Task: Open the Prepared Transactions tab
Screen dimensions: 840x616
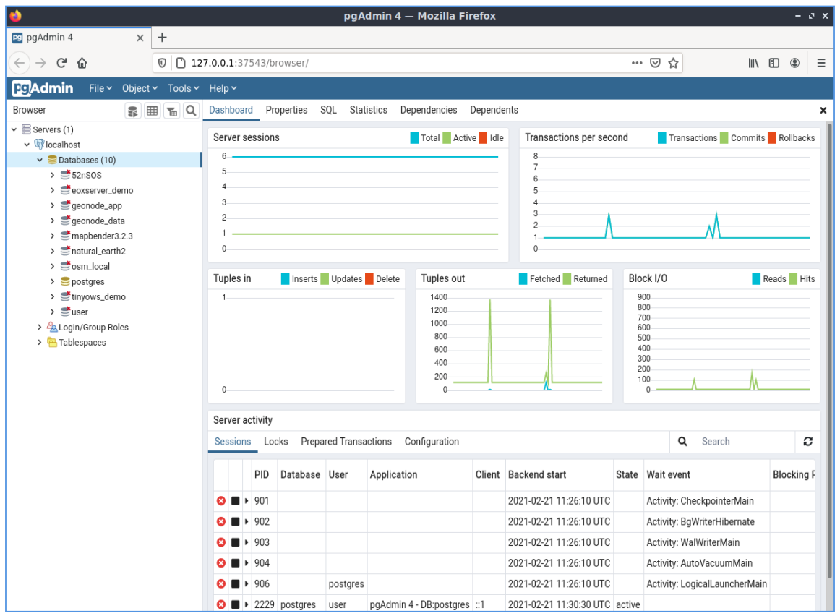Action: tap(346, 442)
